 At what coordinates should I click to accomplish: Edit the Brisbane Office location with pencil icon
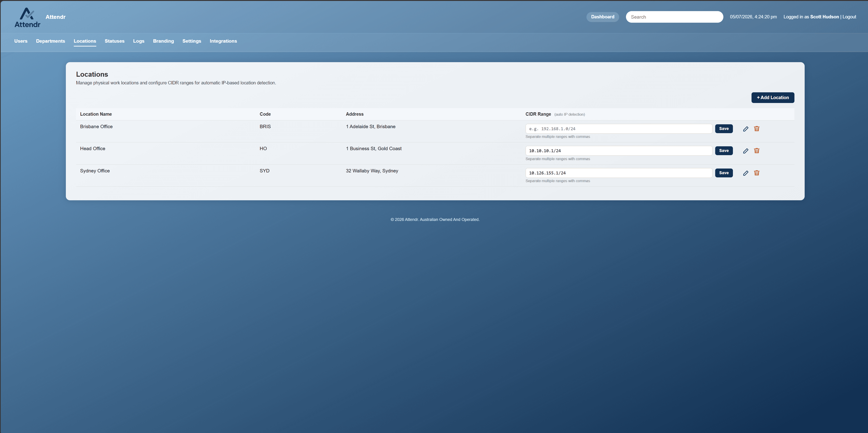coord(746,129)
